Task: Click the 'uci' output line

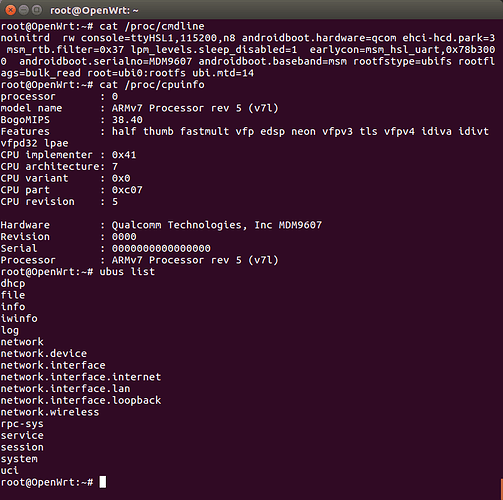Action: 10,470
